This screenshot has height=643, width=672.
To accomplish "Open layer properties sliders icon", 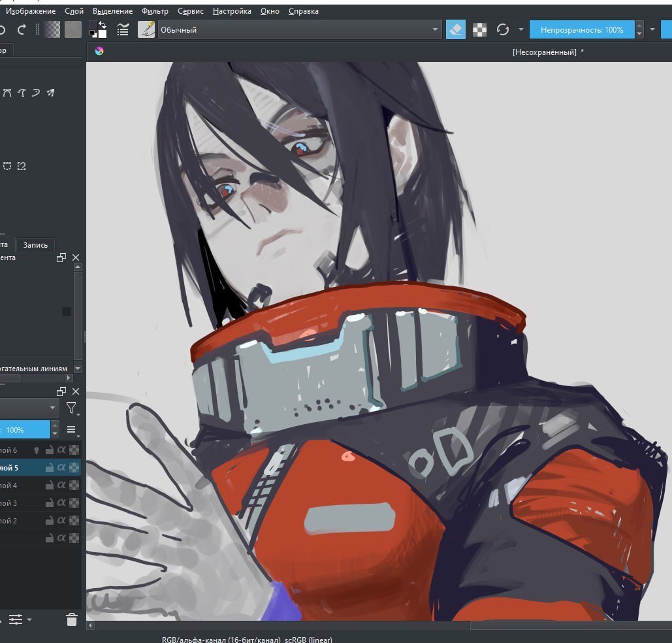I will coord(16,620).
